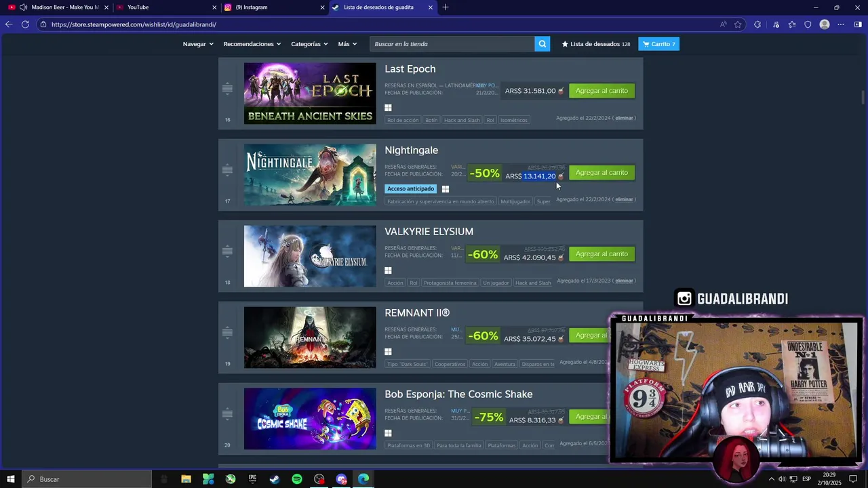This screenshot has height=488, width=868.
Task: Add Last Epoch to cart
Action: (601, 91)
